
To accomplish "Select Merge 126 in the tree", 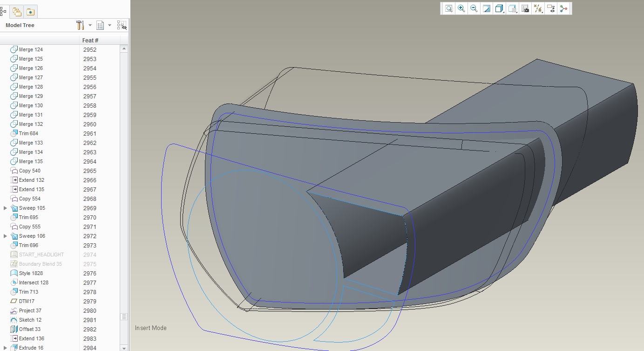I will [31, 68].
